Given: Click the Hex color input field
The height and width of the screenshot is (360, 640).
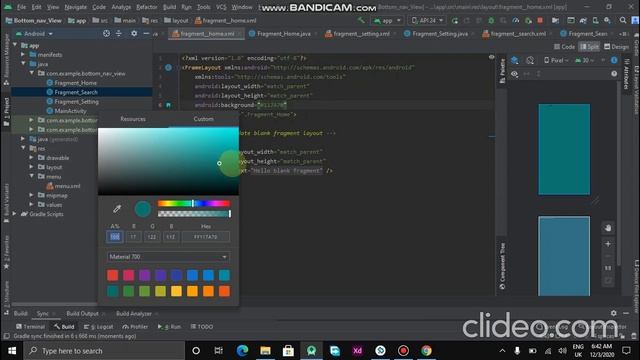Looking at the screenshot, I should tap(206, 237).
